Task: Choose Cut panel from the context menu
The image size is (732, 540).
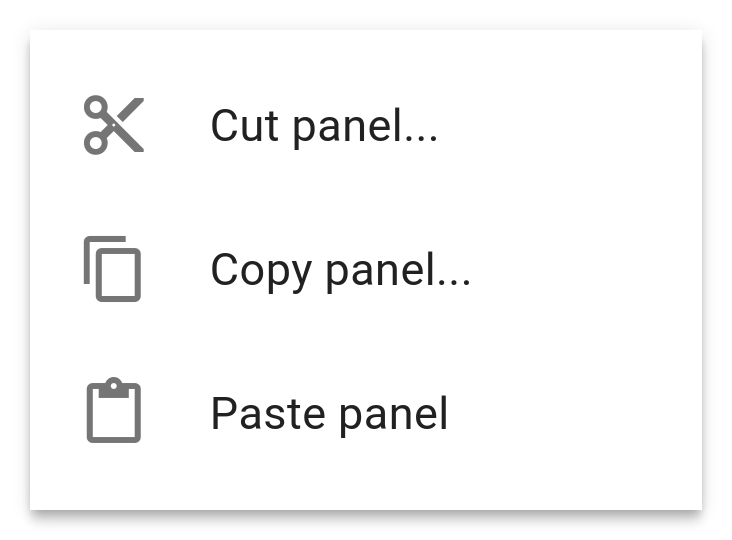Action: pos(324,126)
